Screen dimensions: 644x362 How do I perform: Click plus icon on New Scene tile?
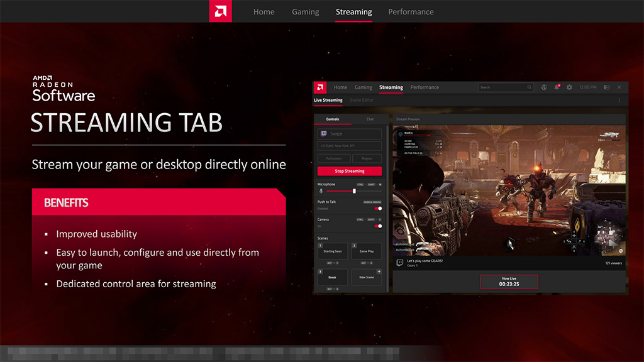[379, 271]
